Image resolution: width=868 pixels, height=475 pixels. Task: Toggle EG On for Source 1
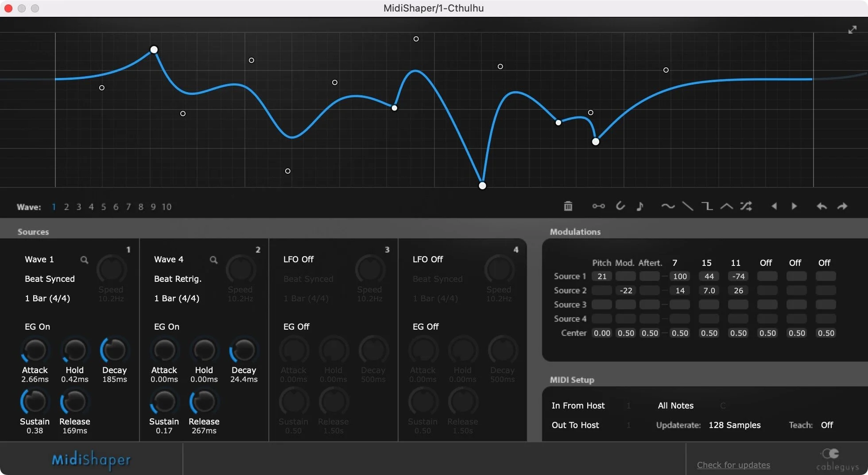[37, 327]
